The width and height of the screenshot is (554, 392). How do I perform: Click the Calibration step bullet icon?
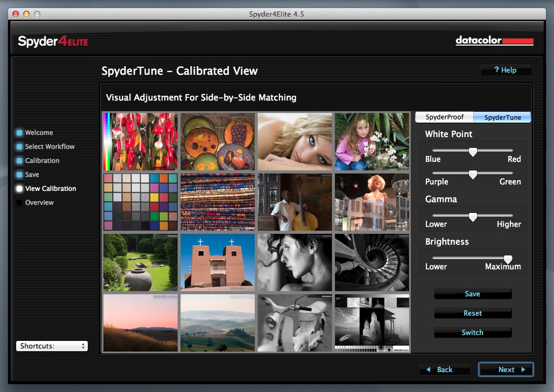pyautogui.click(x=19, y=161)
